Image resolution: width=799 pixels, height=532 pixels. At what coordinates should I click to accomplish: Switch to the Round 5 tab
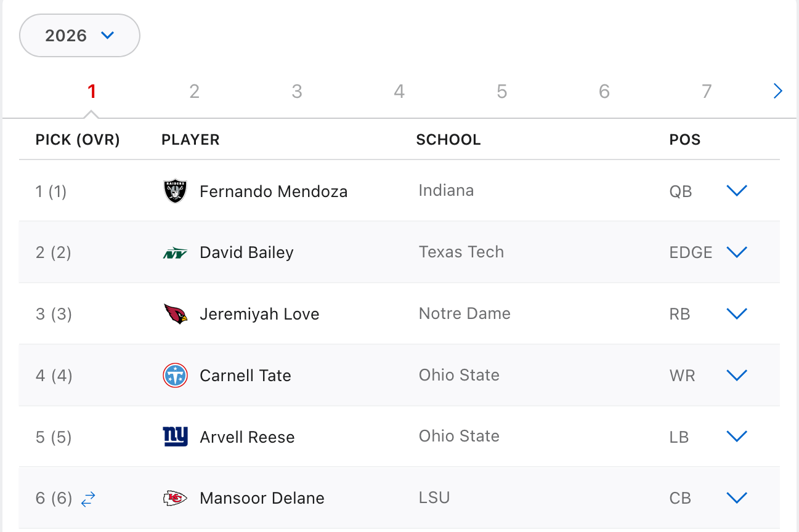pyautogui.click(x=501, y=92)
